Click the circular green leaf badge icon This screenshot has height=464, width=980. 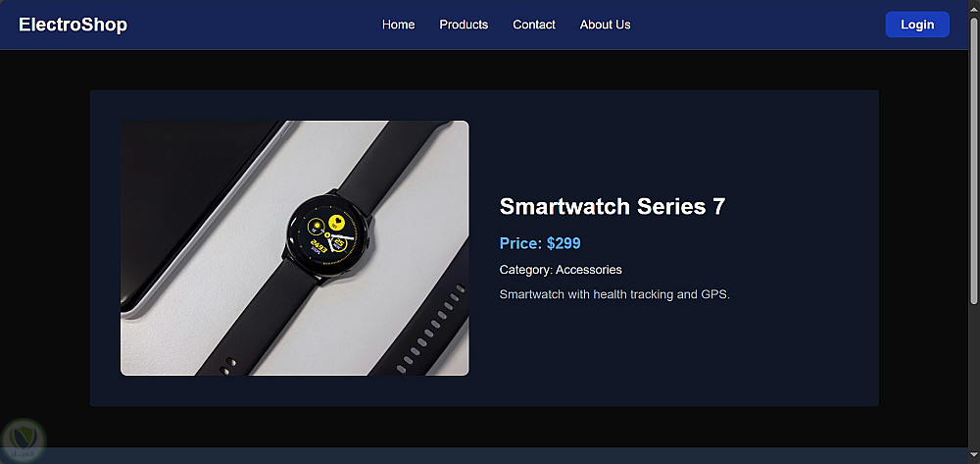(24, 440)
